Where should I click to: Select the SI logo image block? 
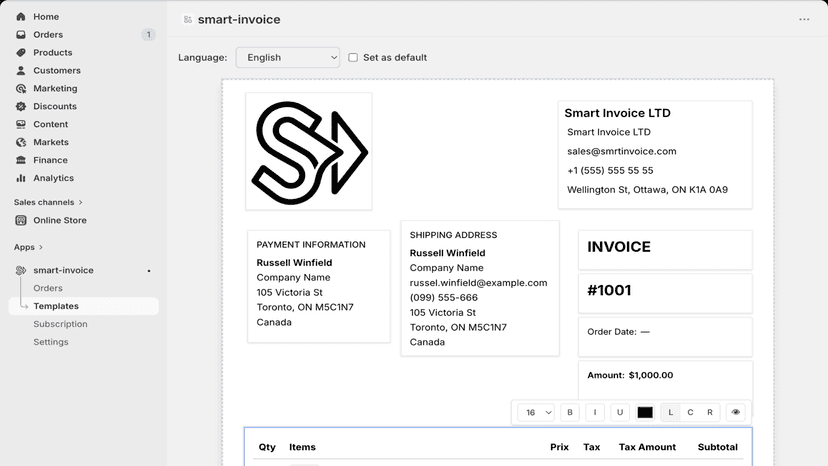tap(308, 152)
